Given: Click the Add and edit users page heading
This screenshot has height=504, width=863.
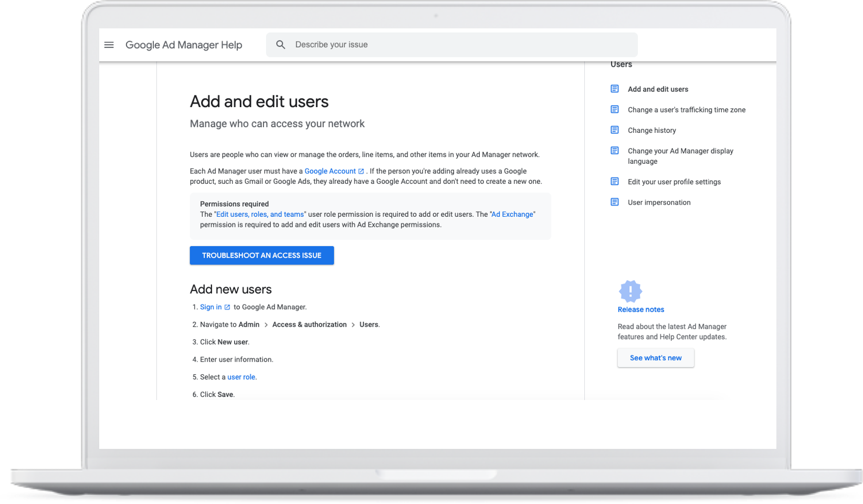Looking at the screenshot, I should pyautogui.click(x=259, y=101).
